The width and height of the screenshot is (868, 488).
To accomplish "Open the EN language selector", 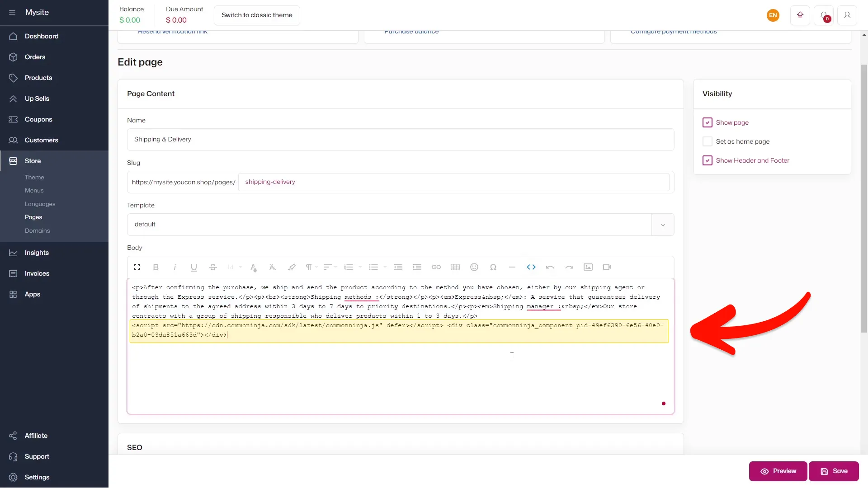I will coord(773,15).
